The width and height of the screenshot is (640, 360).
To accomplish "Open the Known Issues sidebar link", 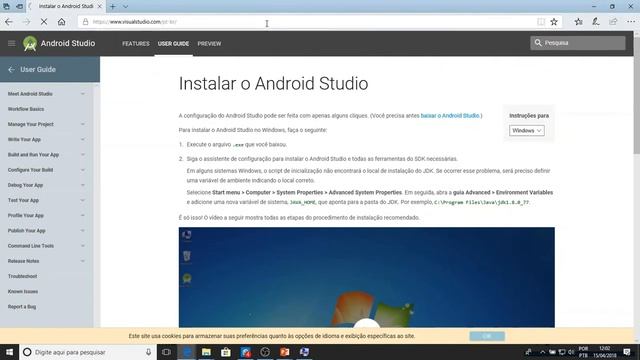I will click(23, 291).
